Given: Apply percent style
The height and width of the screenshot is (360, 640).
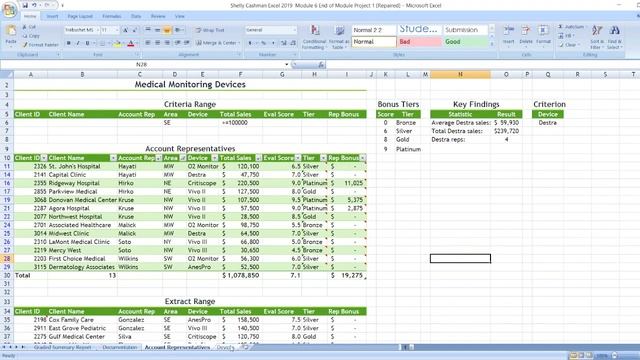Looking at the screenshot, I should coord(264,43).
